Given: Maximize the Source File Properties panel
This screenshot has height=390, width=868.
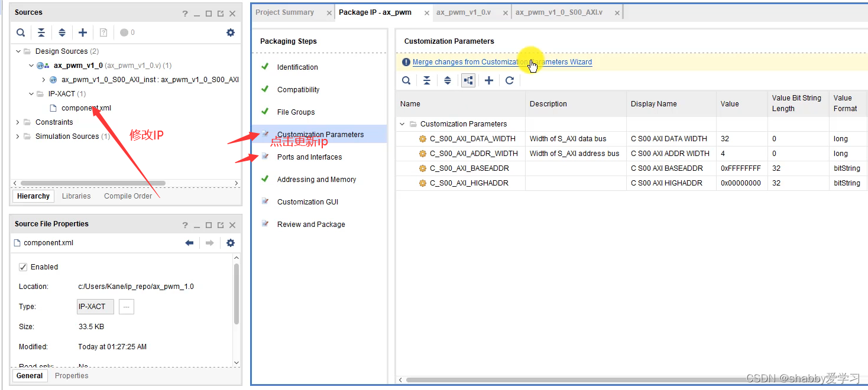Looking at the screenshot, I should click(209, 225).
